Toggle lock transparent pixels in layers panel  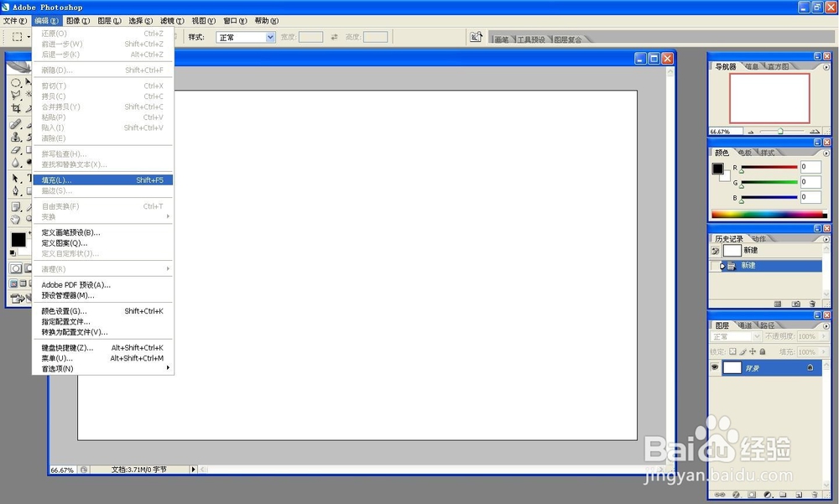tap(732, 351)
